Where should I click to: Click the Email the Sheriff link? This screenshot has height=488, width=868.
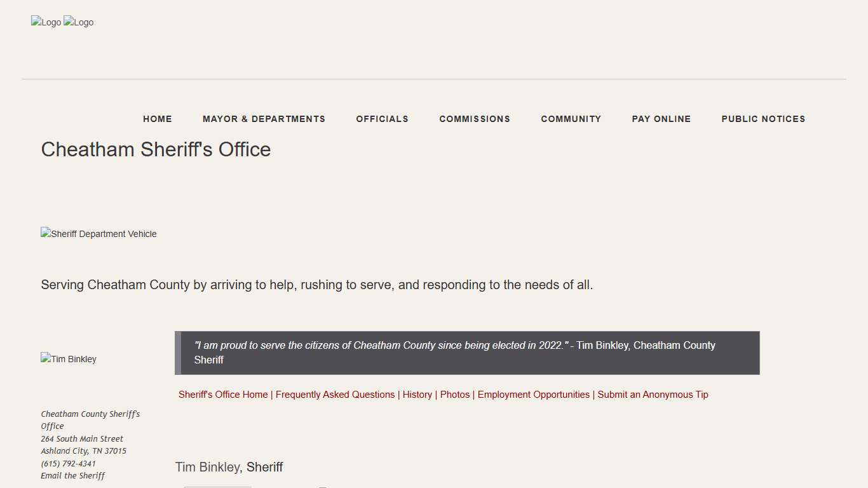click(72, 476)
